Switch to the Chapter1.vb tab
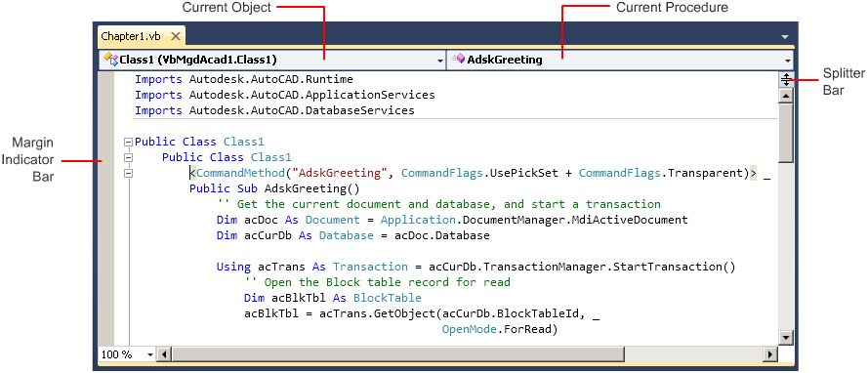Viewport: 868px width, 373px height. pos(131,36)
